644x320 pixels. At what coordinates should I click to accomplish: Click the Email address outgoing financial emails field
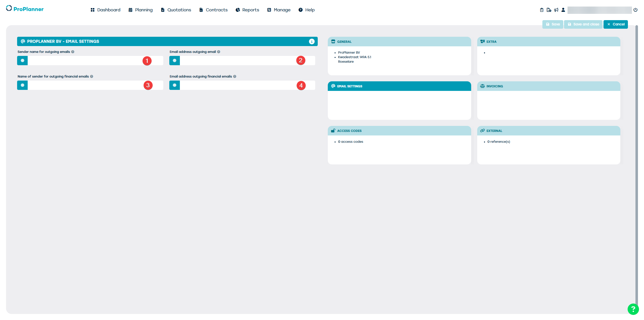coord(236,85)
